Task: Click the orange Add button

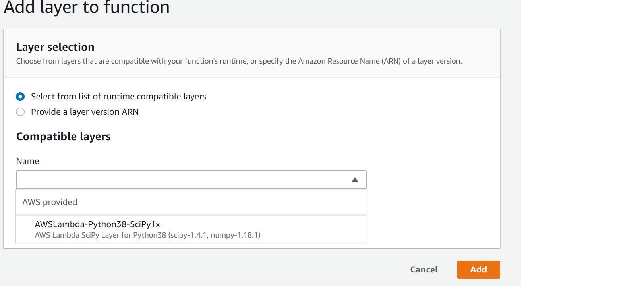Action: click(478, 270)
